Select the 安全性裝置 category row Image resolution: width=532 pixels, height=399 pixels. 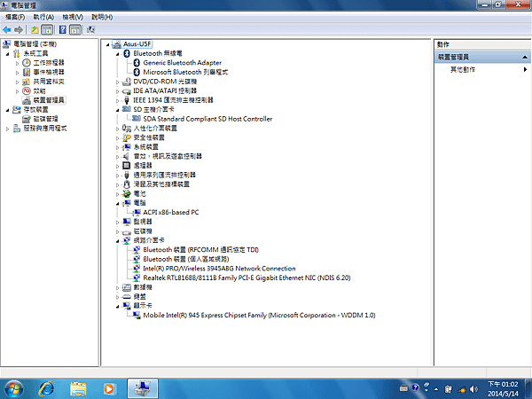149,137
